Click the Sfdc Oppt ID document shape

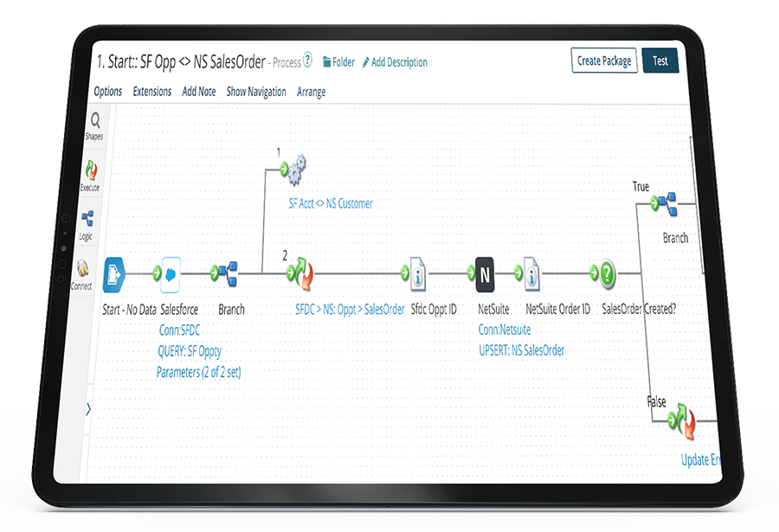417,274
